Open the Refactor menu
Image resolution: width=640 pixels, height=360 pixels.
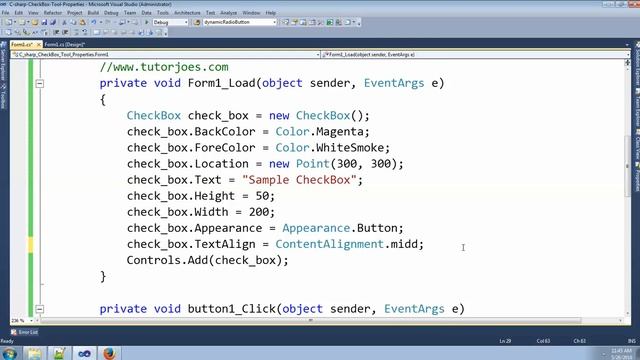click(53, 13)
